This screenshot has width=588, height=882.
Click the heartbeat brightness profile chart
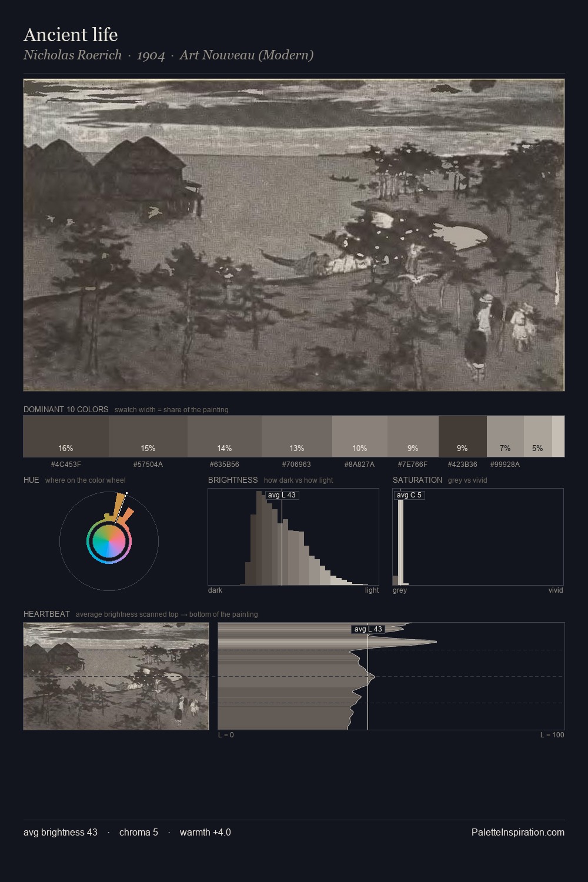tap(391, 676)
